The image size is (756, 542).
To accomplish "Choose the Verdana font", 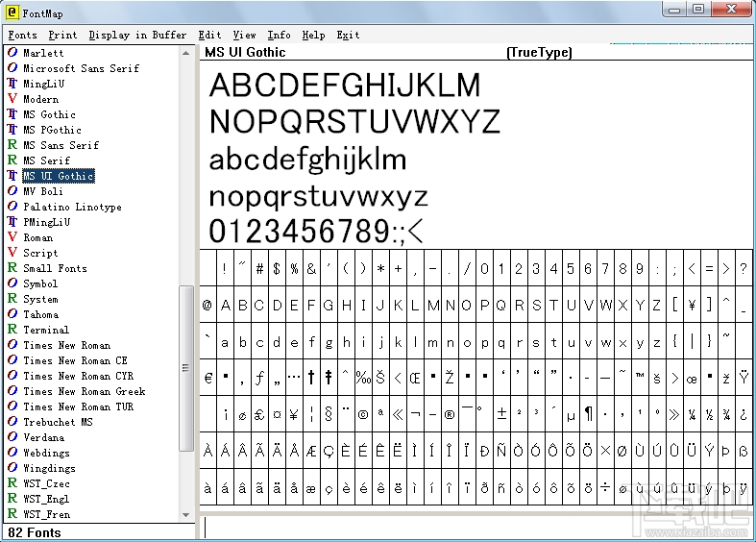I will click(x=43, y=437).
